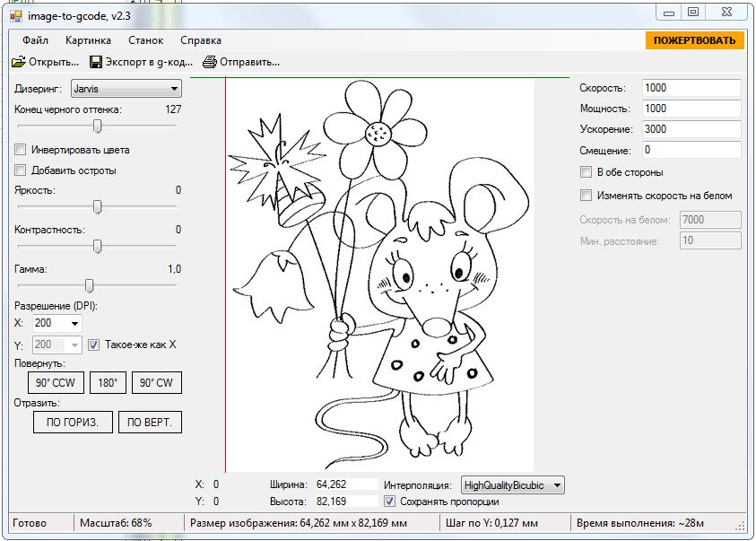Click the ПОЖЕРТВОВАТЬ button
This screenshot has height=541, width=756.
point(694,40)
